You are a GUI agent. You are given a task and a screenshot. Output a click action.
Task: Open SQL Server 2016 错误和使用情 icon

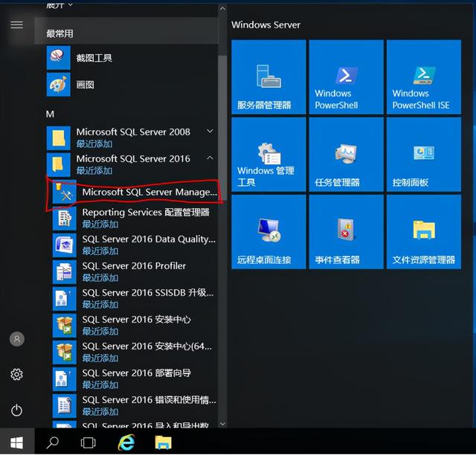coord(65,406)
